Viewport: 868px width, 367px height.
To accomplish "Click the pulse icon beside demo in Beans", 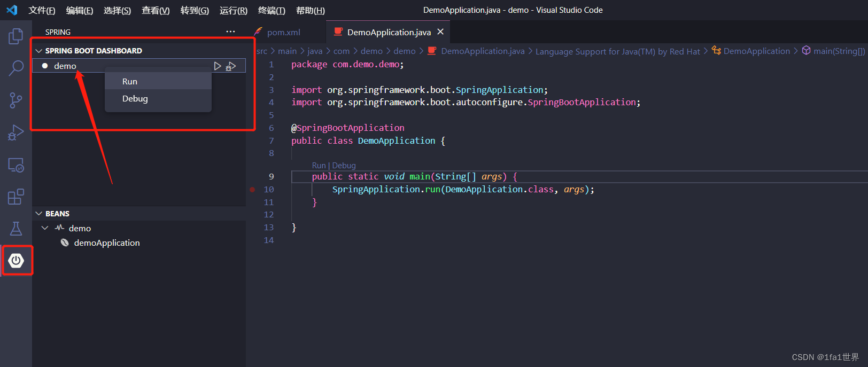I will point(59,228).
